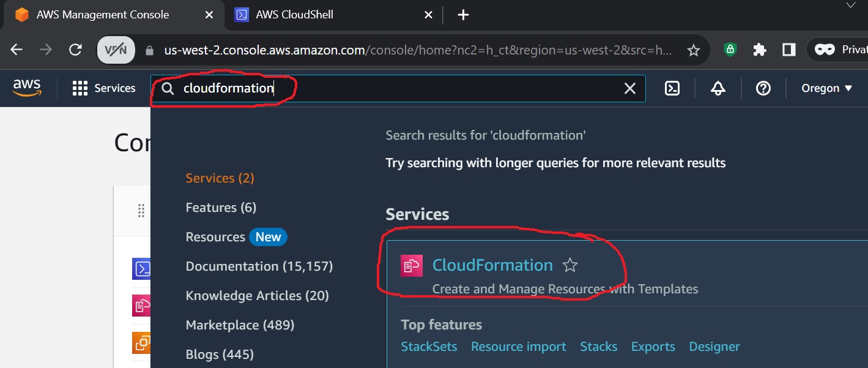Favorite CloudFormation with the star icon
Image resolution: width=868 pixels, height=368 pixels.
click(x=570, y=265)
